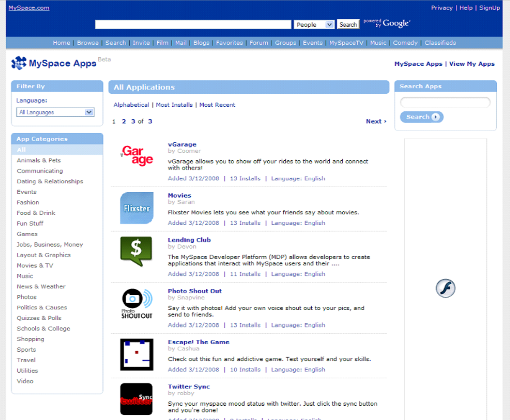Open the All Languages filter dropdown
This screenshot has height=420, width=510.
pos(55,112)
